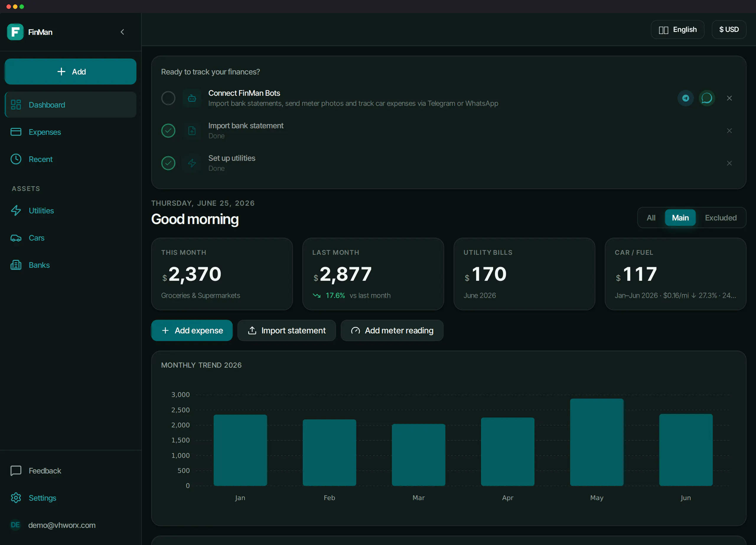This screenshot has width=756, height=545.
Task: Open the This Month summary card
Action: pos(222,274)
